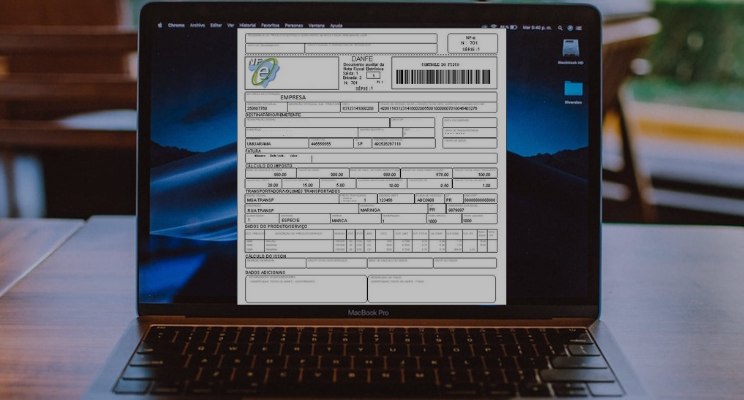
Task: Click the MARCA field
Action: 356,219
